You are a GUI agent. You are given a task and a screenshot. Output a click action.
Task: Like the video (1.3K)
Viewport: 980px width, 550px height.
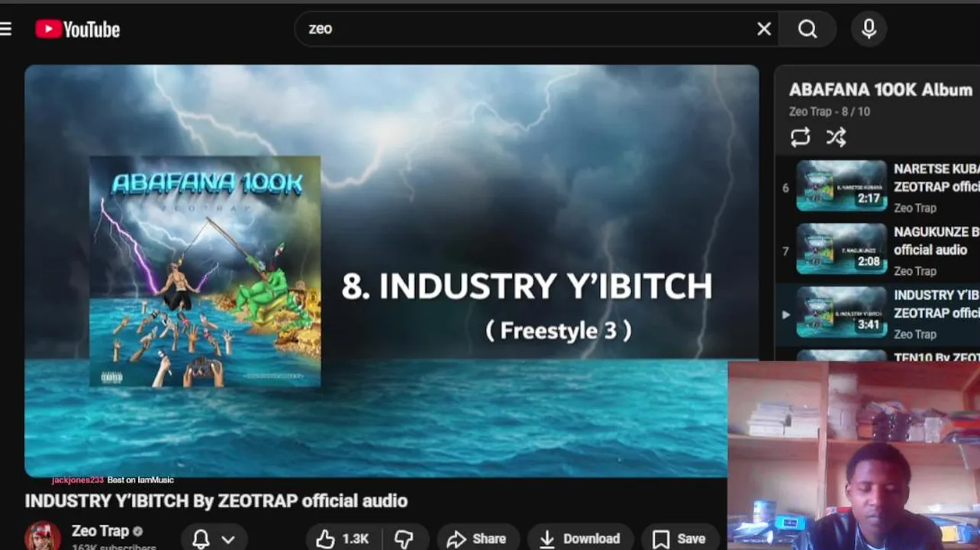343,539
